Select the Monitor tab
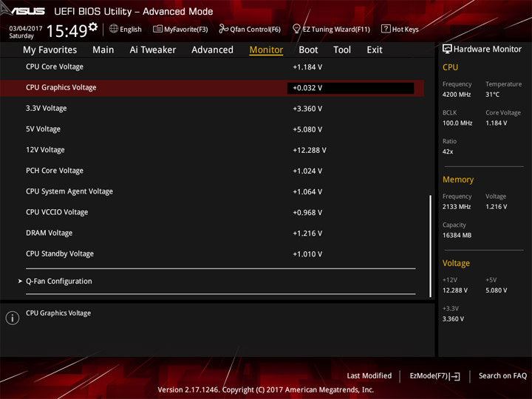The image size is (532, 399). point(266,50)
